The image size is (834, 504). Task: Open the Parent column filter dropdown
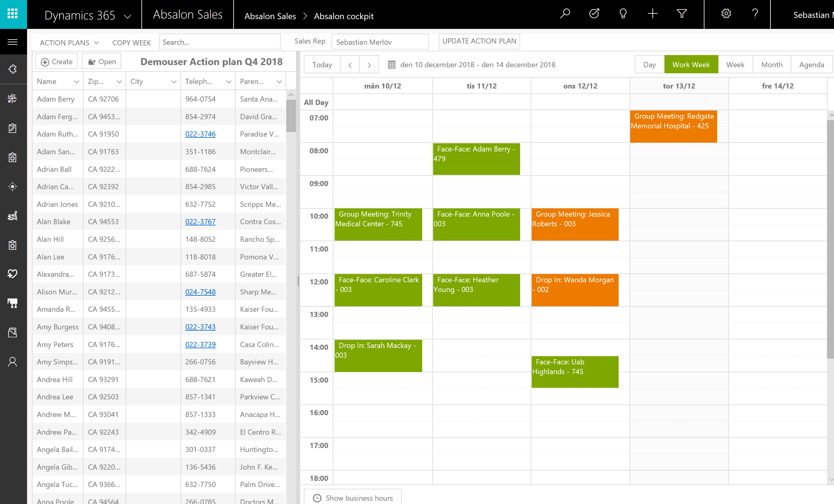pyautogui.click(x=279, y=82)
